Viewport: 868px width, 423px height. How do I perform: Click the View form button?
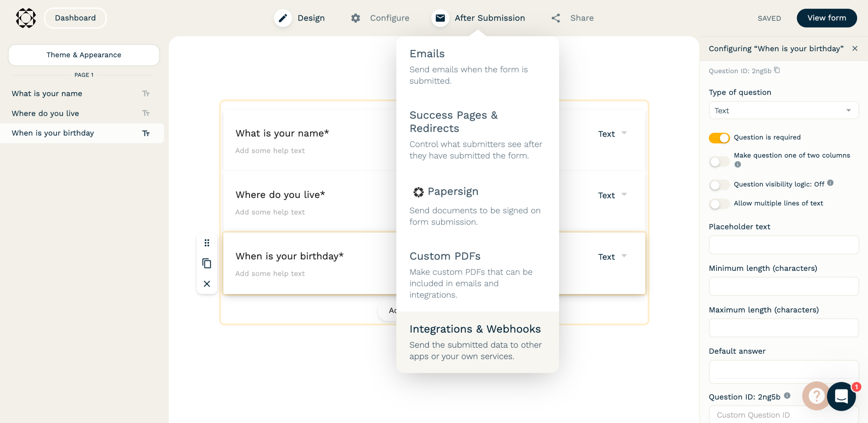tap(826, 18)
